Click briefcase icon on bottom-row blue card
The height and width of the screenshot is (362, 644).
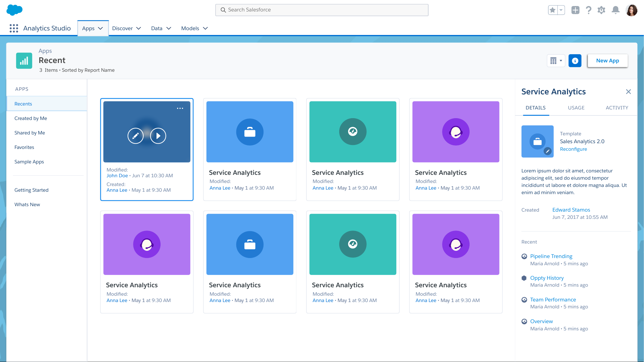pyautogui.click(x=250, y=244)
